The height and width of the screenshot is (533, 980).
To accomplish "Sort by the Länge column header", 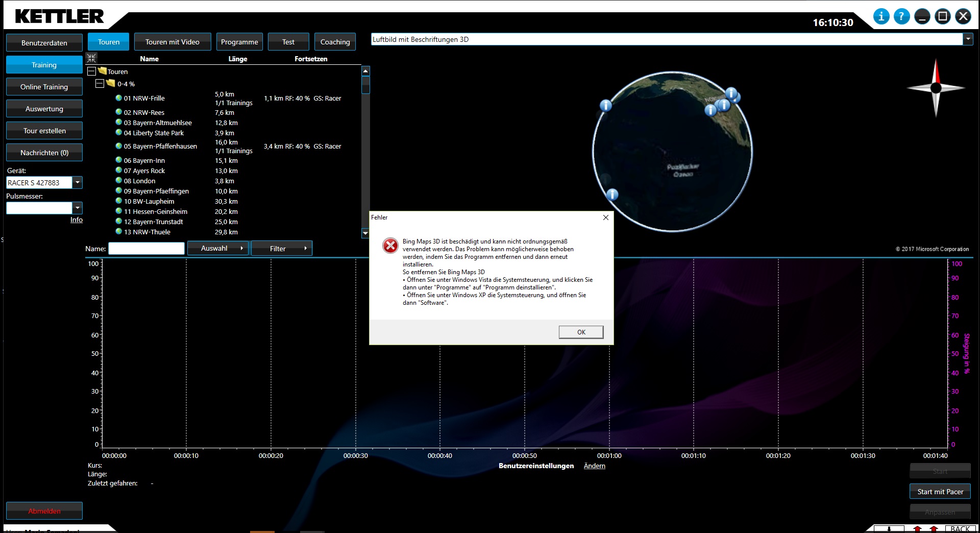I will click(238, 59).
